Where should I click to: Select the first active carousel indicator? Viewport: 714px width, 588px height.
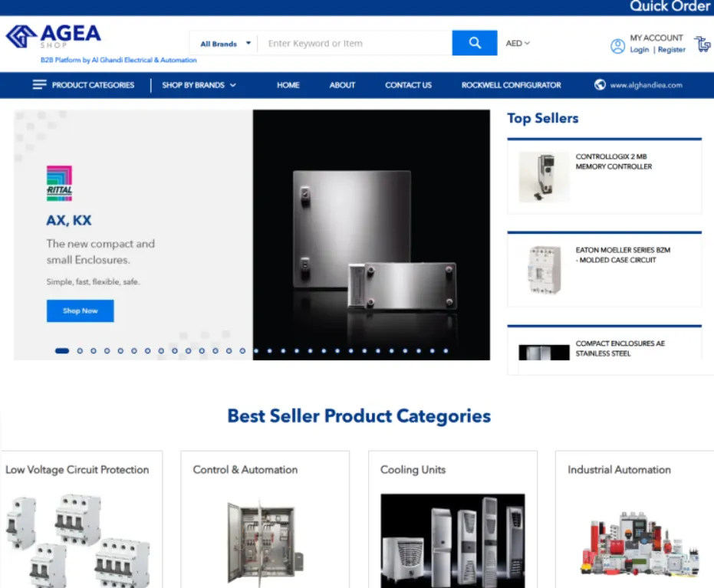point(62,351)
